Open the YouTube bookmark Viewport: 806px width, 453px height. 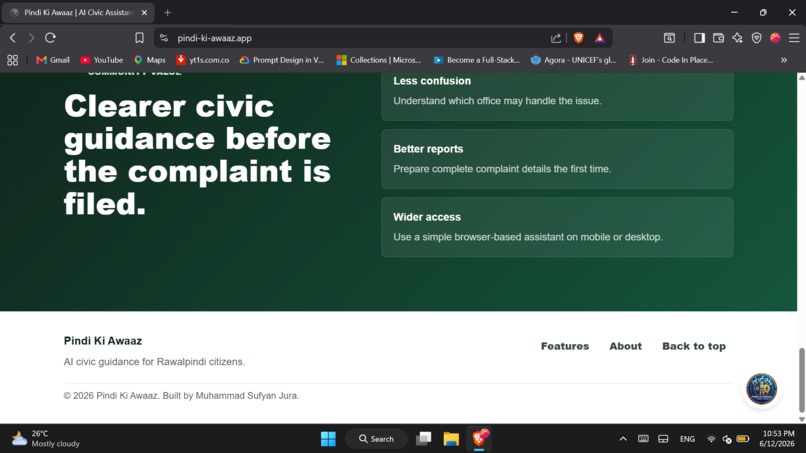pyautogui.click(x=101, y=60)
